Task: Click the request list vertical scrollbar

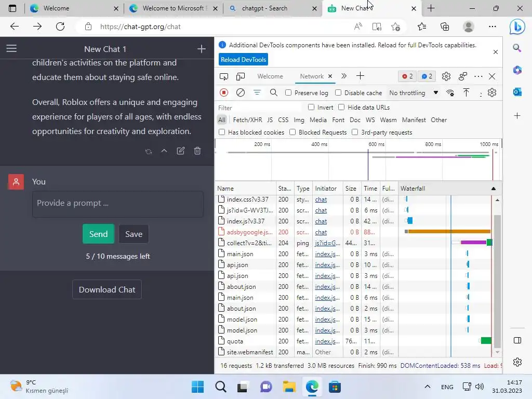Action: tap(497, 281)
